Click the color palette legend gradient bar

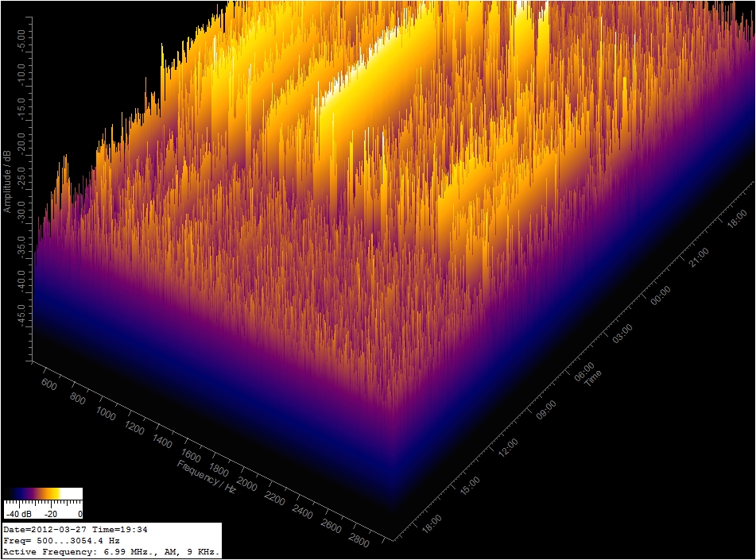click(x=44, y=493)
